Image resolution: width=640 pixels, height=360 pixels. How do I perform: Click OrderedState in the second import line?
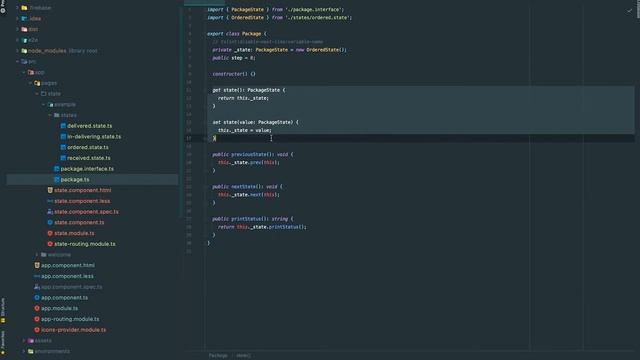(247, 18)
